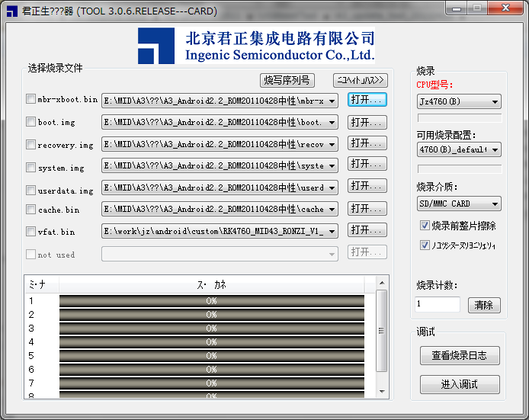Minimize the burner tool window

pyautogui.click(x=457, y=8)
